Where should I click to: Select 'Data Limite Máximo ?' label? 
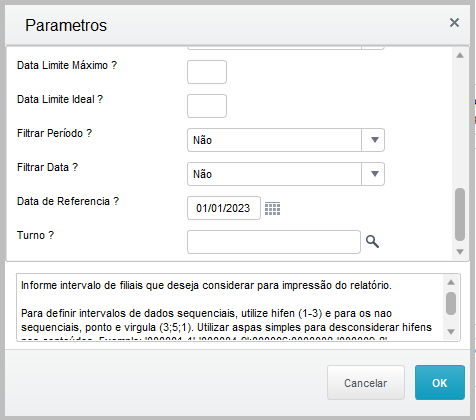67,65
